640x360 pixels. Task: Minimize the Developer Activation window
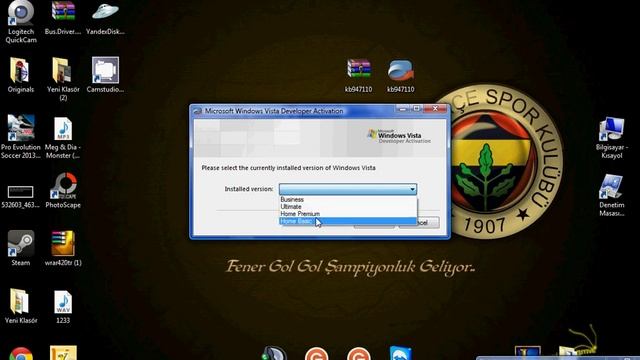pos(402,109)
